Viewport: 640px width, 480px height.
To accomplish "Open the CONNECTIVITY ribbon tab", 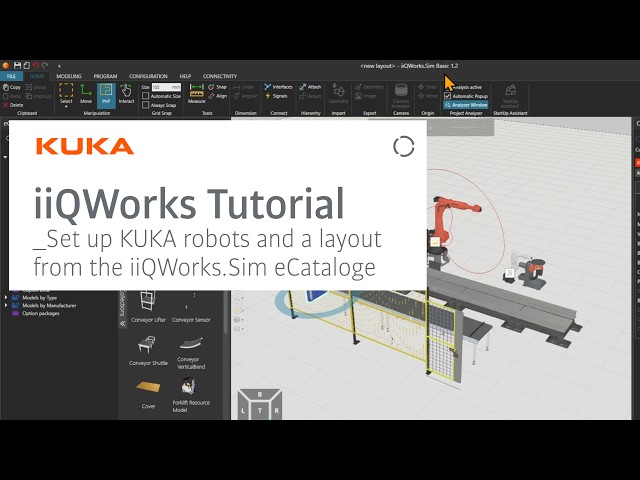I will (x=220, y=76).
